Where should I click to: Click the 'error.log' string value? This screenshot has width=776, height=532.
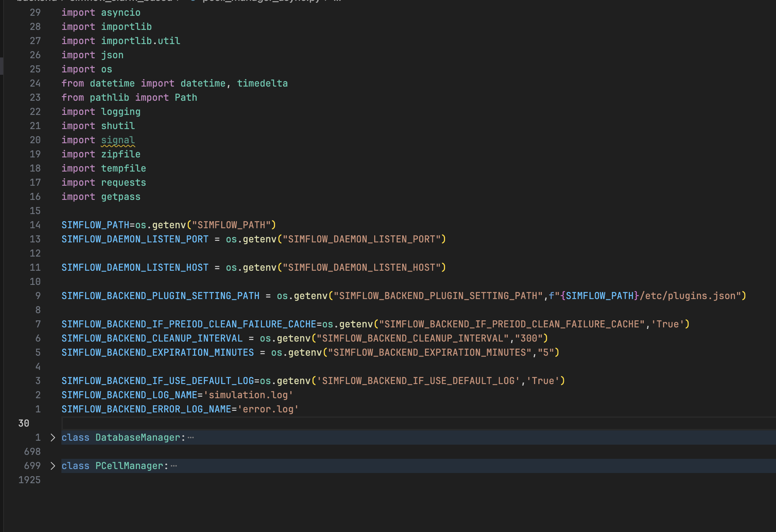click(x=268, y=409)
